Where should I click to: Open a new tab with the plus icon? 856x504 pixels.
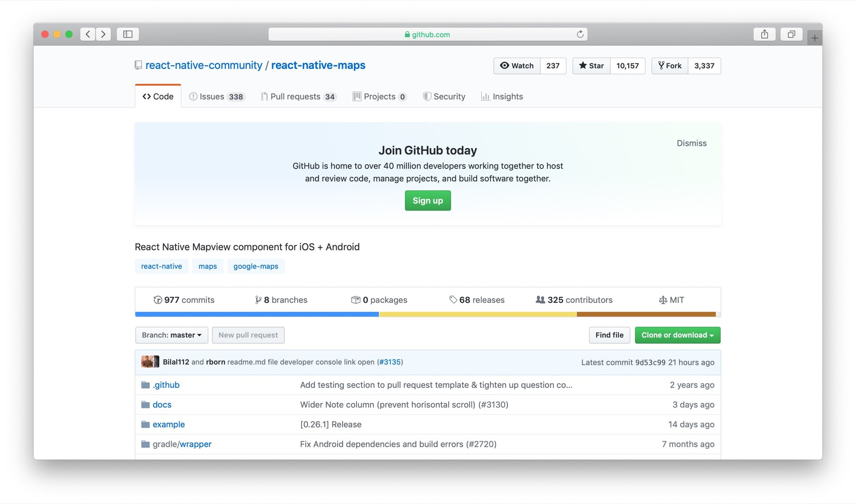tap(815, 38)
